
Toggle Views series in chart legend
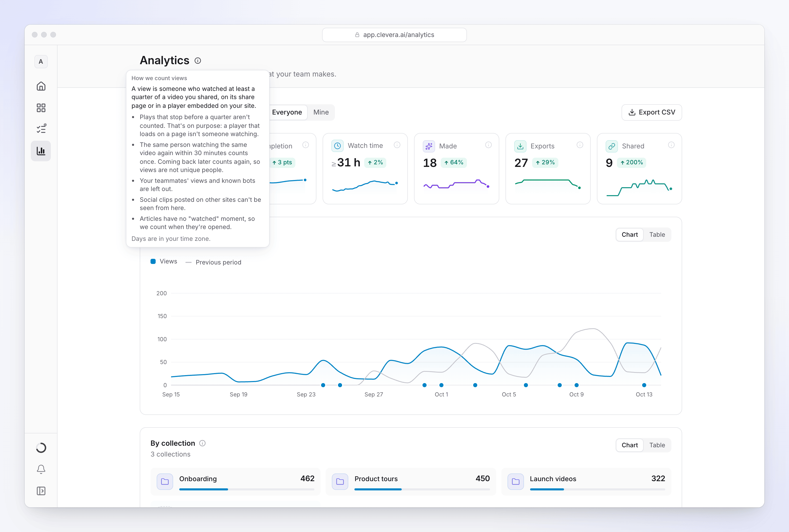point(164,261)
